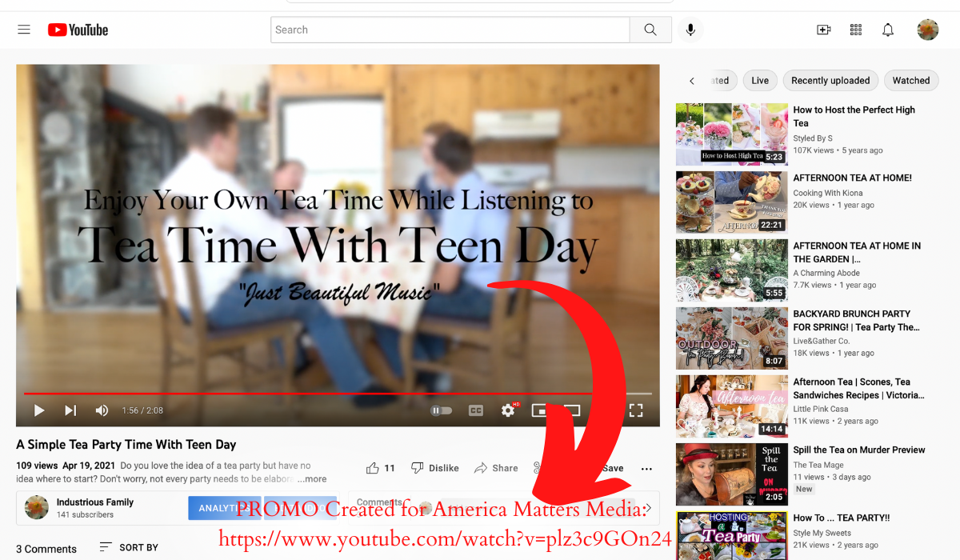
Task: Toggle closed captions on the player
Action: [476, 410]
